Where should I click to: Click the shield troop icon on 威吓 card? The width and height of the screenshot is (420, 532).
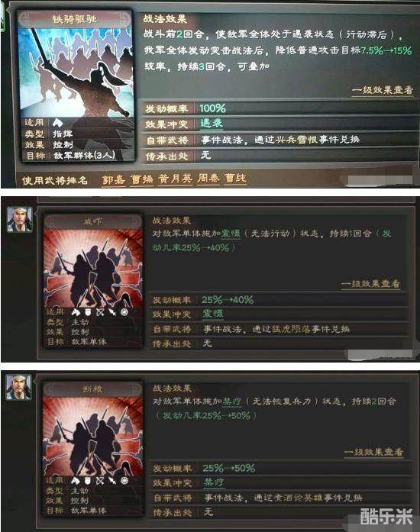88,312
